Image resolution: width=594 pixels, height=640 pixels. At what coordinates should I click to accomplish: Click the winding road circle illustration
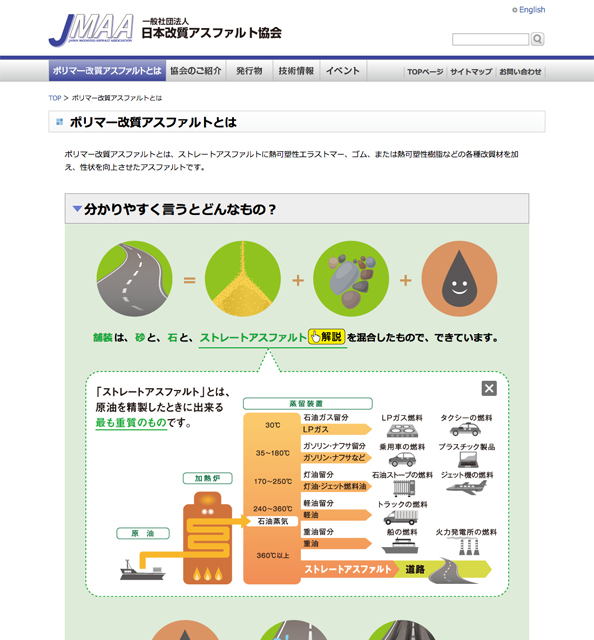(134, 279)
